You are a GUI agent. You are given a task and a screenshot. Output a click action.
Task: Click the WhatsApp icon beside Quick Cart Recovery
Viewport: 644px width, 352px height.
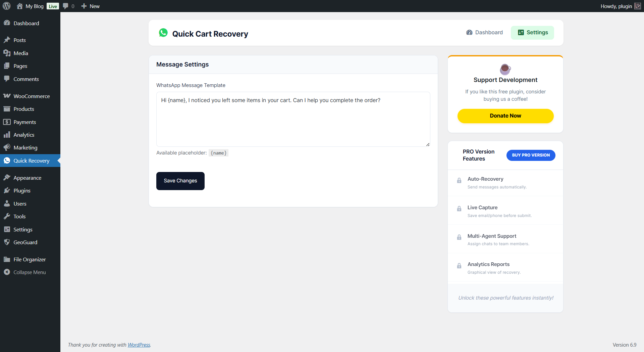click(x=163, y=33)
